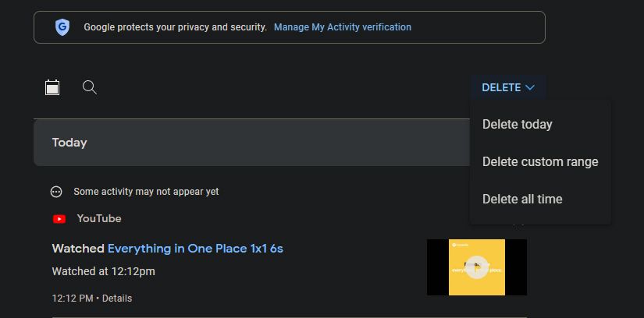
Task: Collapse the DELETE dropdown chevron
Action: click(530, 87)
